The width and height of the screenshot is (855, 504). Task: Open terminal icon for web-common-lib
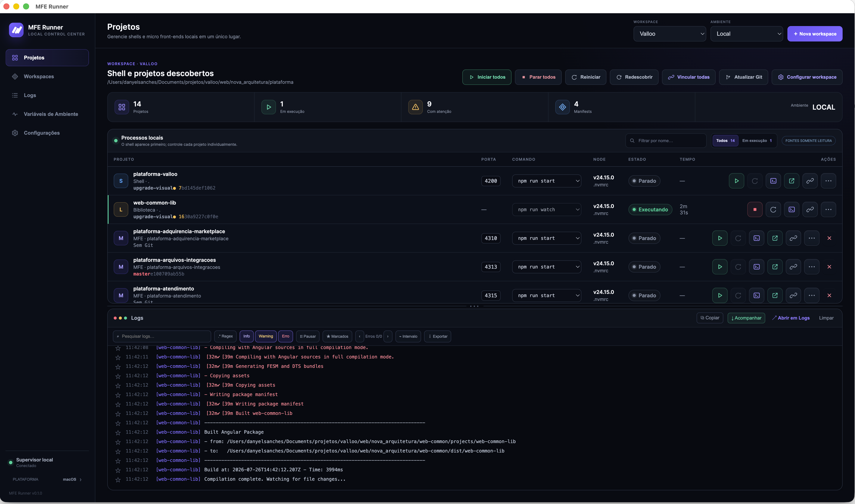pos(792,209)
